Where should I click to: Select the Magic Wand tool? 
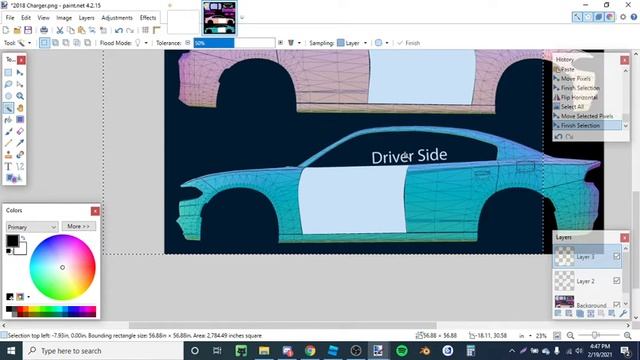coord(8,108)
